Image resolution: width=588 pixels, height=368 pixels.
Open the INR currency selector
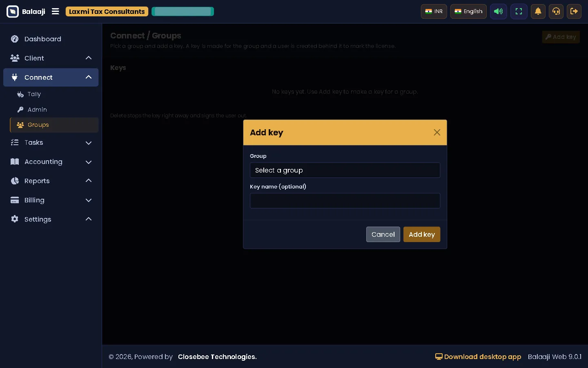434,11
